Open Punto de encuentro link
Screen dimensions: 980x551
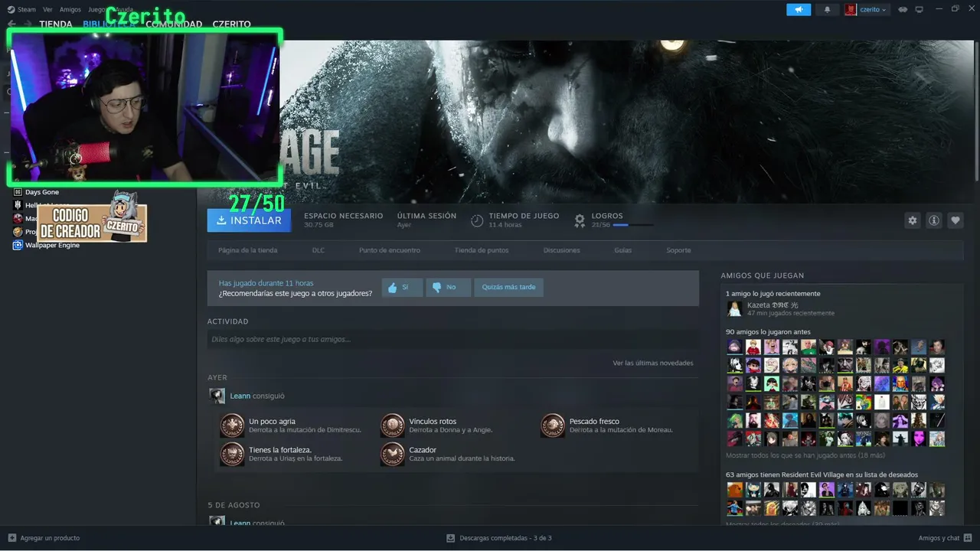(390, 250)
